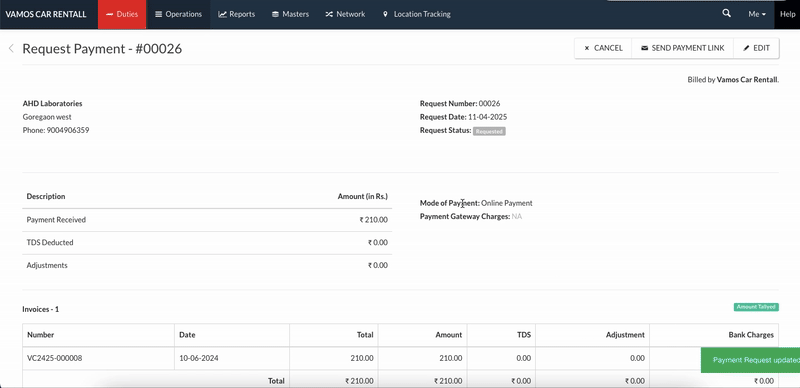Viewport: 800px width, 388px height.
Task: Click the Request Payment - #00026 title
Action: (102, 48)
